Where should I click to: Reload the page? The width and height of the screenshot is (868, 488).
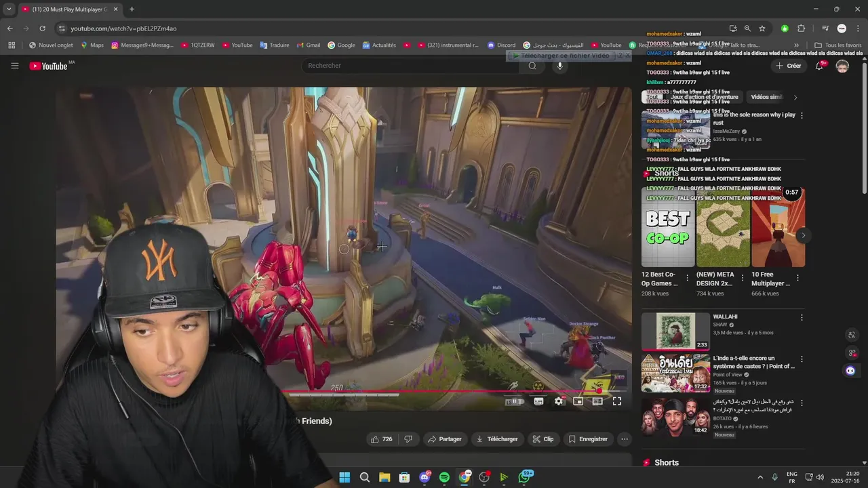pyautogui.click(x=42, y=28)
